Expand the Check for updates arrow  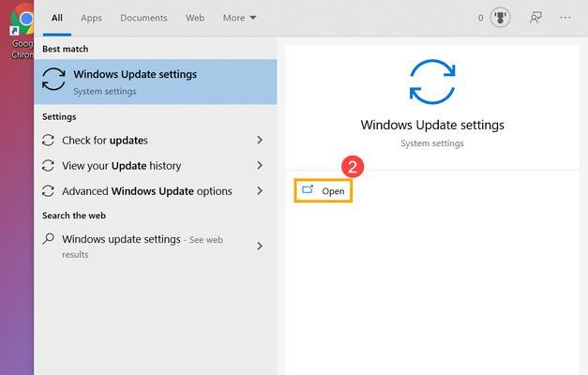click(260, 140)
